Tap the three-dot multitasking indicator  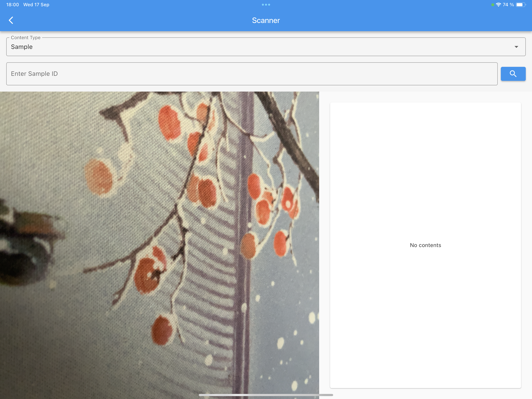tap(266, 4)
